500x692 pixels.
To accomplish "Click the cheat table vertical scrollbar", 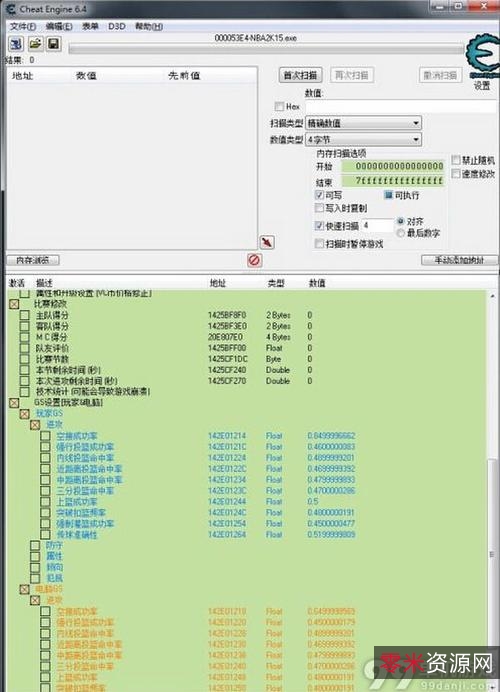I will point(493,552).
